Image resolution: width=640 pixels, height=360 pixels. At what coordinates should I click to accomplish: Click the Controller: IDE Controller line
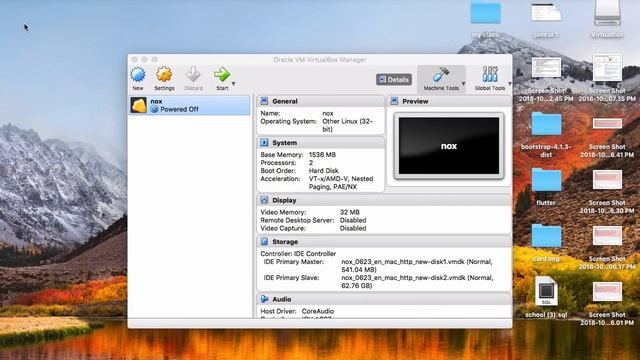point(298,253)
